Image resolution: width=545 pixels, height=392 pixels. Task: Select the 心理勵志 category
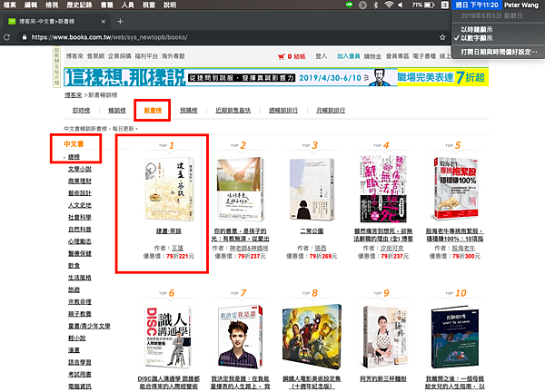(x=80, y=241)
